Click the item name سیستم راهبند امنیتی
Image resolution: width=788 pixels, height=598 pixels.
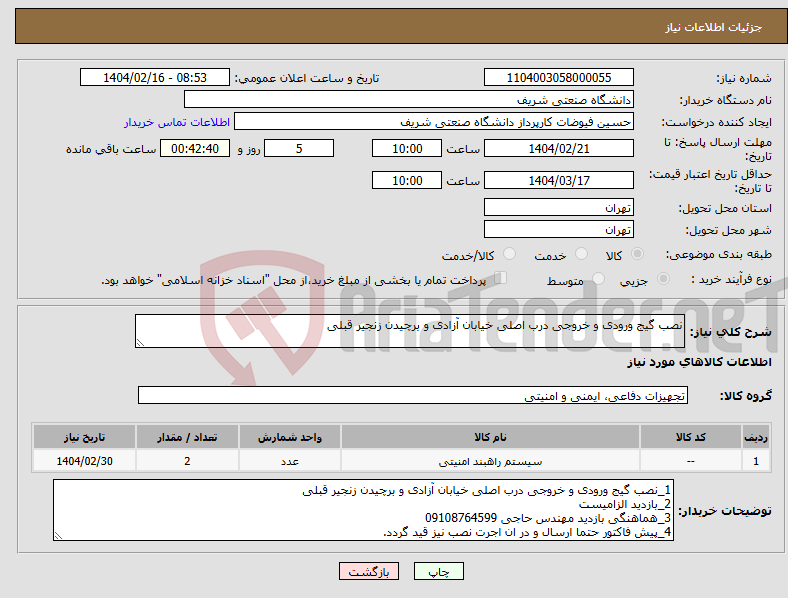coord(490,461)
